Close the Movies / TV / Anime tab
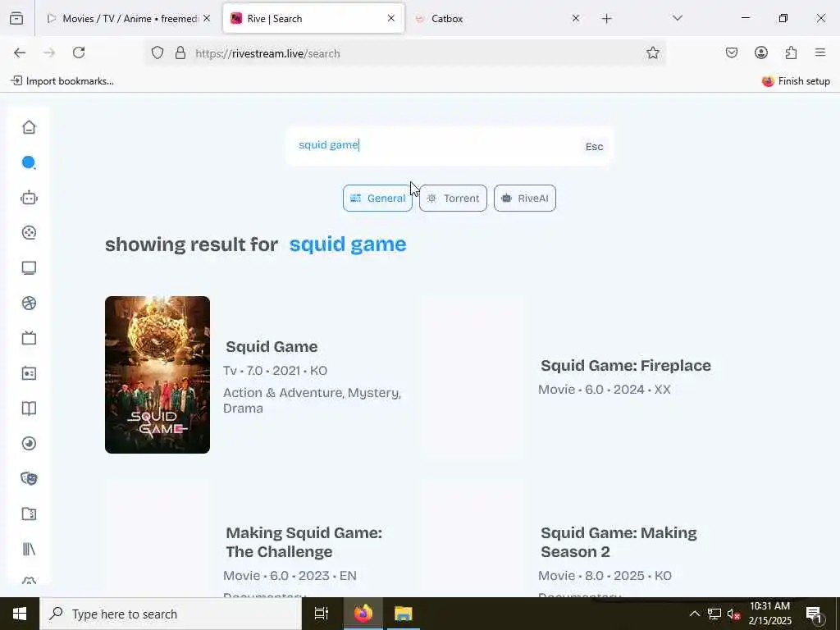The height and width of the screenshot is (630, 840). [207, 18]
